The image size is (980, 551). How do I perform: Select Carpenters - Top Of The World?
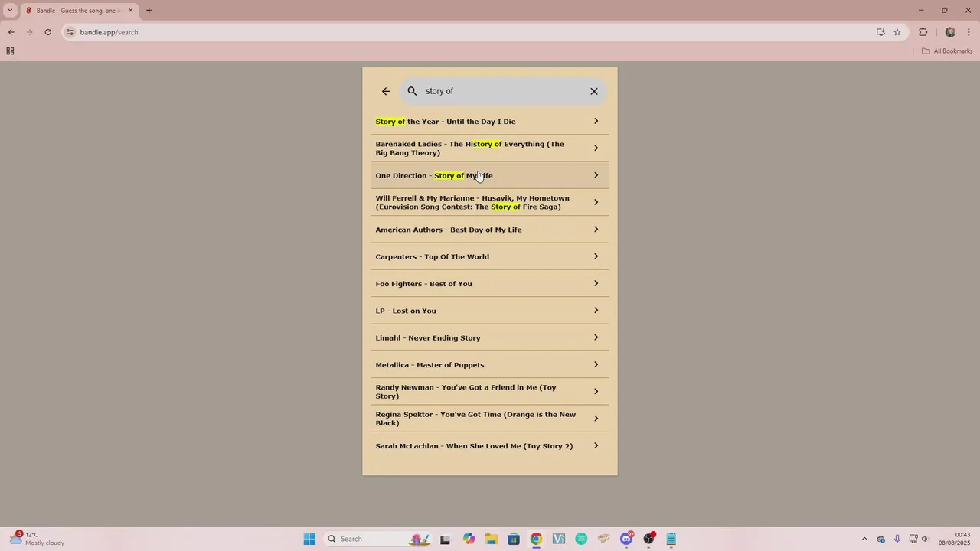[x=490, y=256]
